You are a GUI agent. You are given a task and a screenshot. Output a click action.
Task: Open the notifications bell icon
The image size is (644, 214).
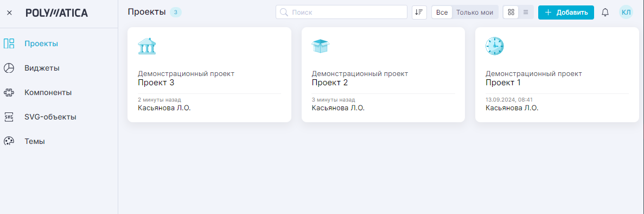pos(605,12)
